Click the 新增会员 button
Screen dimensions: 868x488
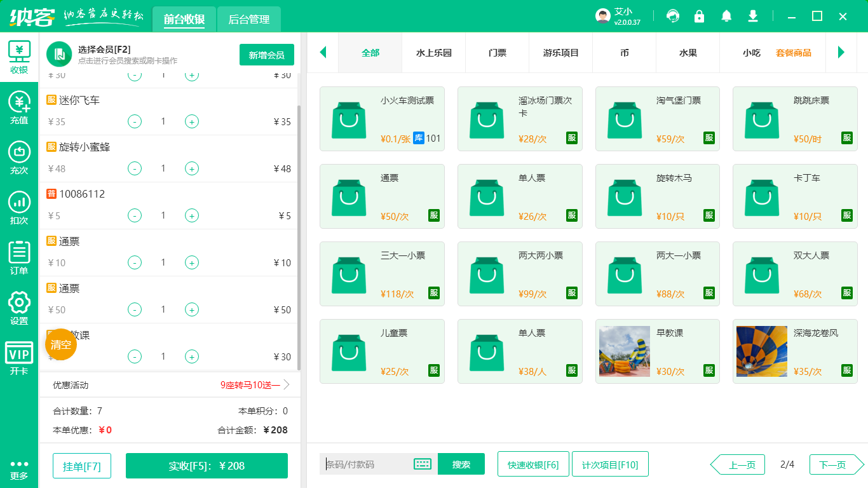coord(266,55)
